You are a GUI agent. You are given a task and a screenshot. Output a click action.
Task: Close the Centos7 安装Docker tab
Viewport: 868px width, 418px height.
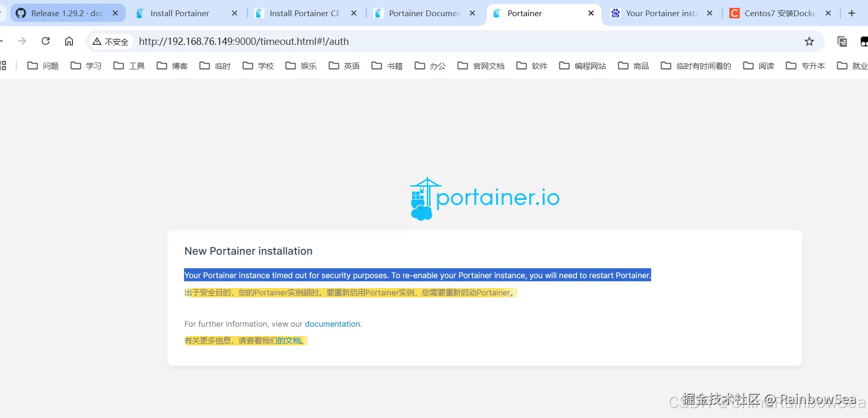click(x=828, y=13)
